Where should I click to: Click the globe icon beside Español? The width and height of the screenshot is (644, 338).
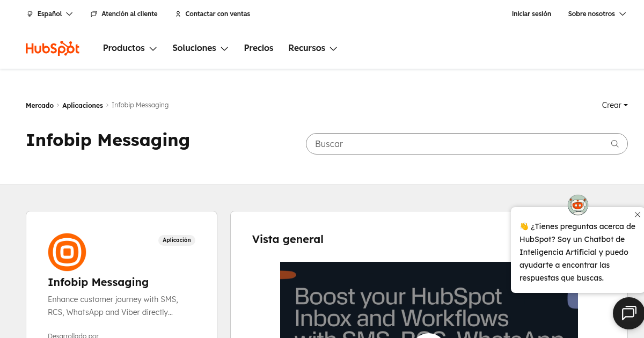point(30,14)
